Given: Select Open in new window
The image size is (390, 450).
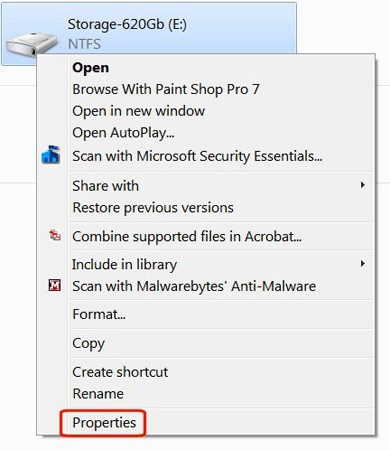Looking at the screenshot, I should (138, 111).
